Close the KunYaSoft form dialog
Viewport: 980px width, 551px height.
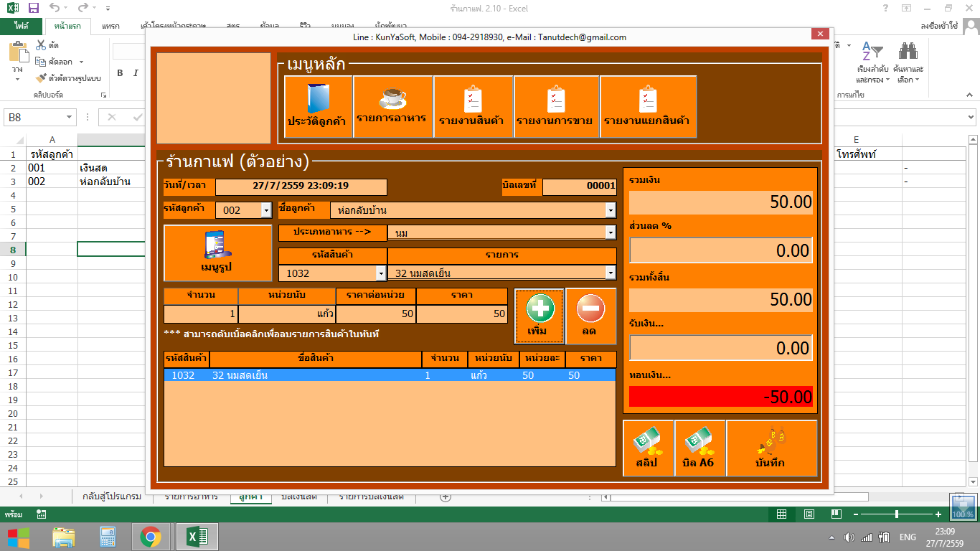(x=820, y=34)
